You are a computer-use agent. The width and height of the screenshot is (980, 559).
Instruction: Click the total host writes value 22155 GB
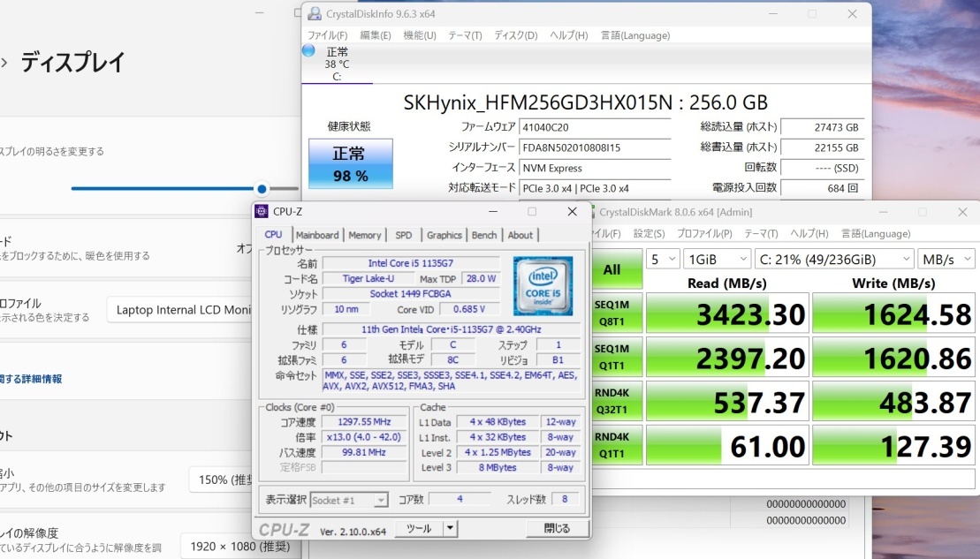pyautogui.click(x=823, y=147)
